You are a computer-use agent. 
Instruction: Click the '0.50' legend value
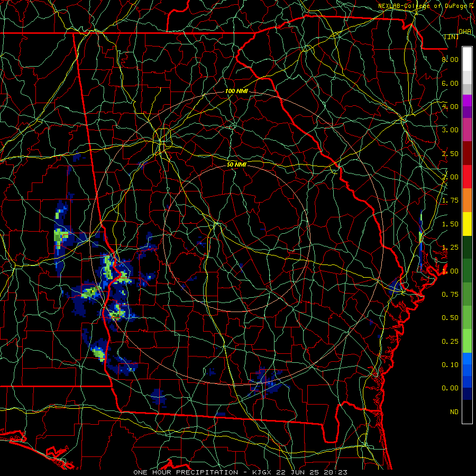[450, 318]
